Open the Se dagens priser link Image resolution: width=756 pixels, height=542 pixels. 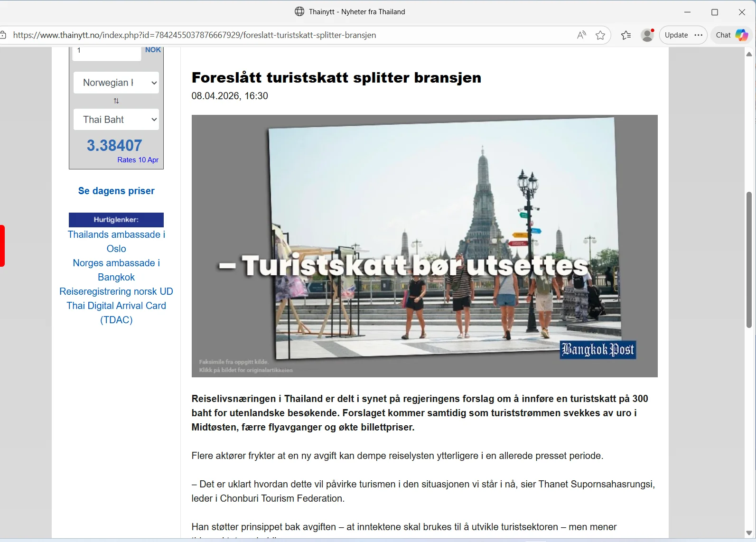click(116, 191)
